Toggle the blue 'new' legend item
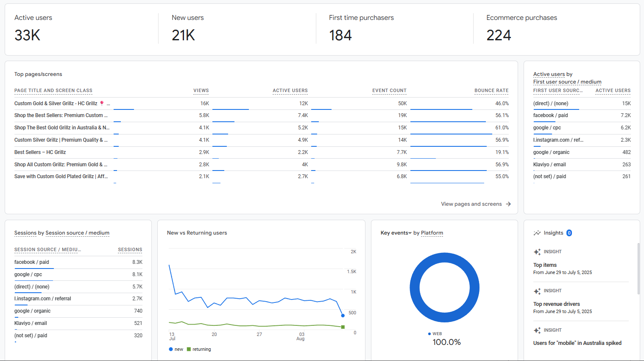644x361 pixels. click(176, 350)
